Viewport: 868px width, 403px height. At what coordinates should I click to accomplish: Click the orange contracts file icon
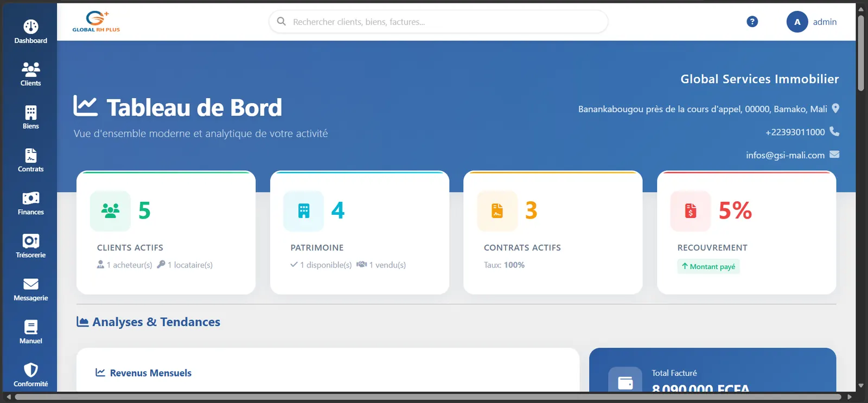[x=497, y=210]
